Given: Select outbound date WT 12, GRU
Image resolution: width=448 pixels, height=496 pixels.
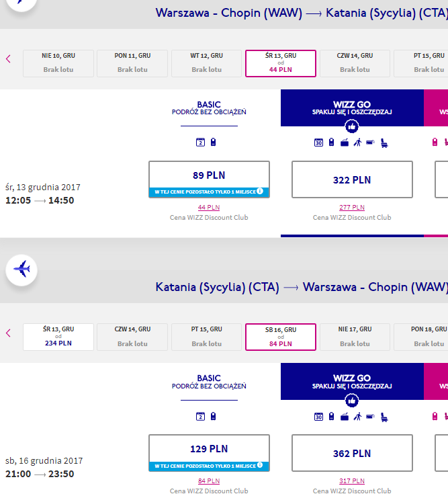Looking at the screenshot, I should click(x=206, y=63).
